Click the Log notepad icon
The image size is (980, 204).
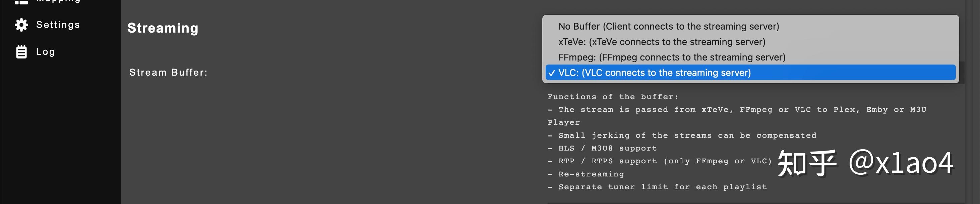click(21, 52)
